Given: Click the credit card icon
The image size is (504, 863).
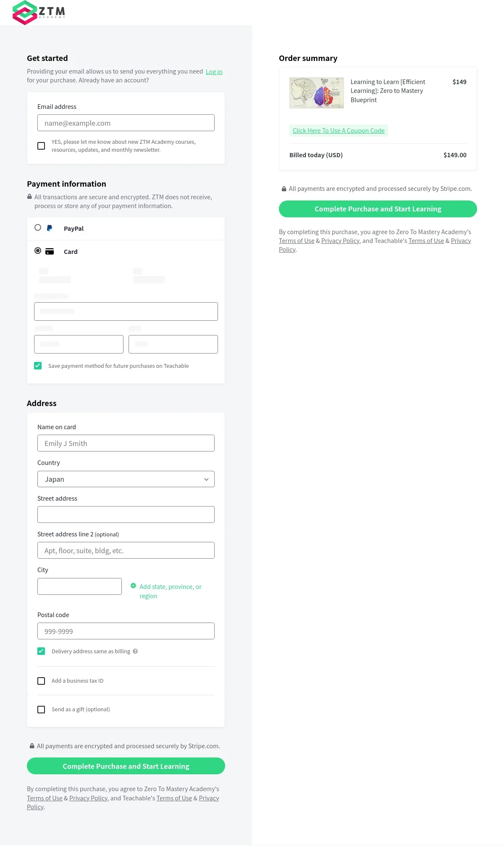Looking at the screenshot, I should 50,251.
